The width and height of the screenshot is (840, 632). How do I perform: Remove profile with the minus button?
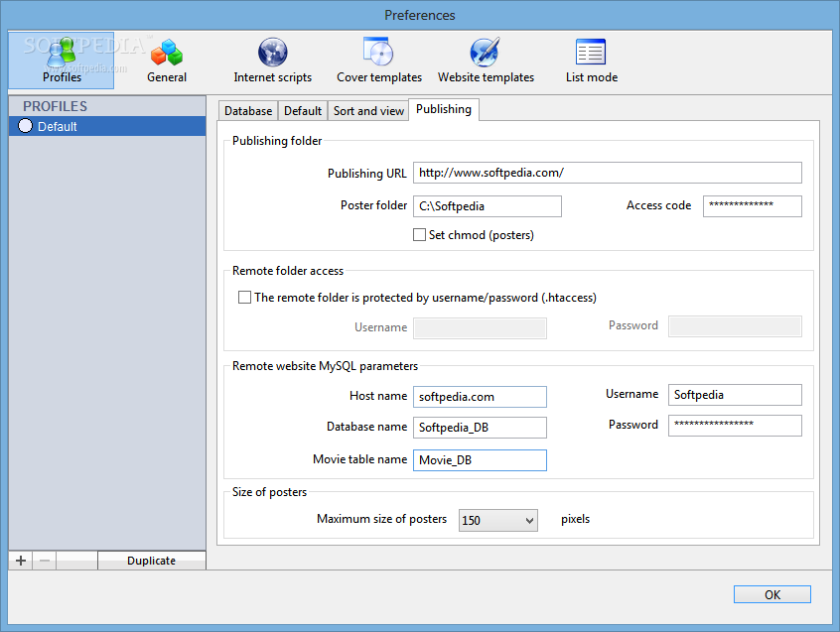pyautogui.click(x=45, y=561)
